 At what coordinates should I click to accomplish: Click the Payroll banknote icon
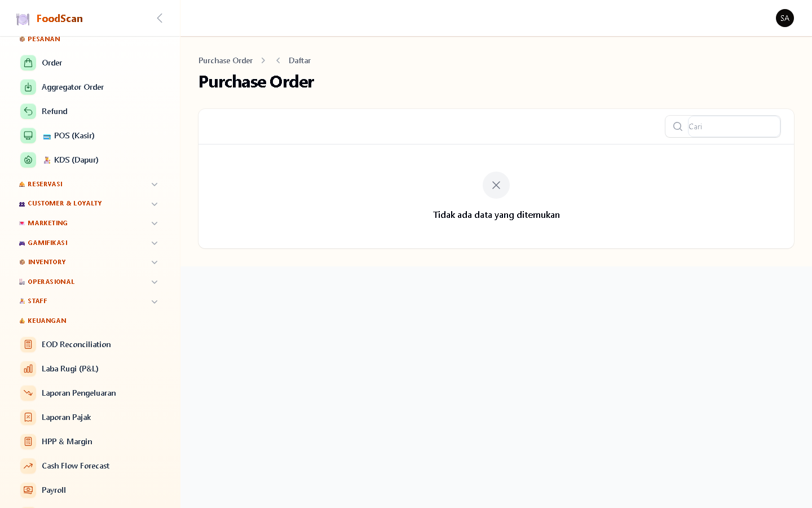pos(28,490)
